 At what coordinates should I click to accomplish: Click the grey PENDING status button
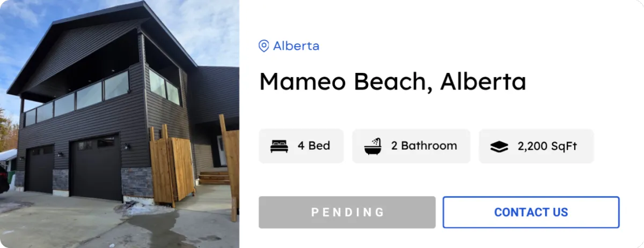coord(347,212)
